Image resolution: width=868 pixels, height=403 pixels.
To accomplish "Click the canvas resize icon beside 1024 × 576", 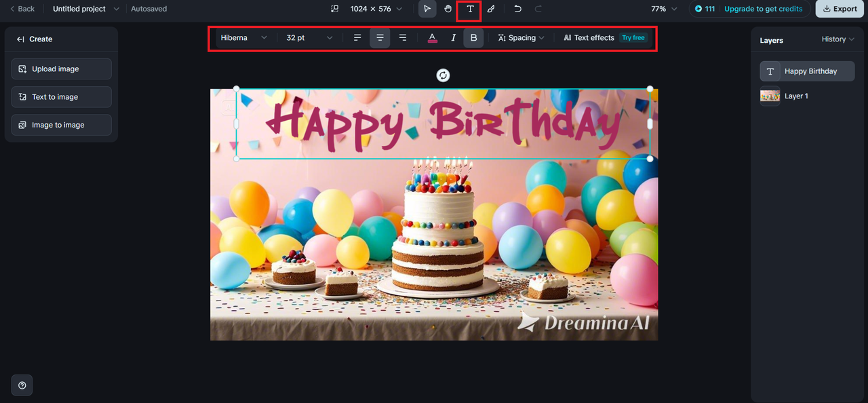I will pos(334,9).
